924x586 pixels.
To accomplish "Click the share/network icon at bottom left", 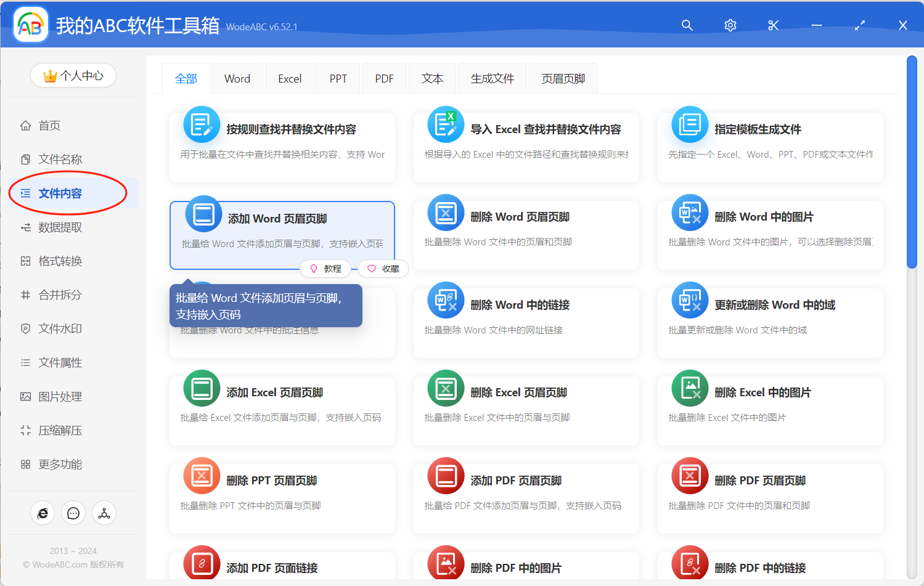I will [104, 513].
